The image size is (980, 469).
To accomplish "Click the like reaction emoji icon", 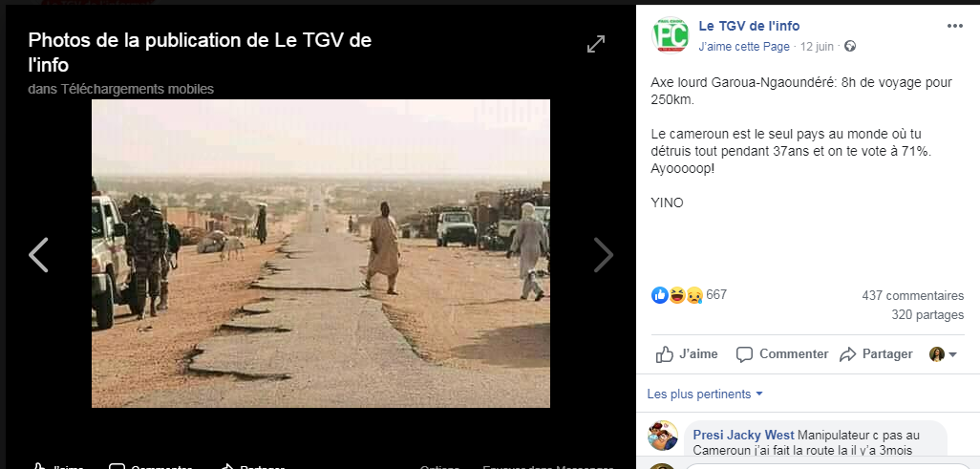I will point(660,295).
